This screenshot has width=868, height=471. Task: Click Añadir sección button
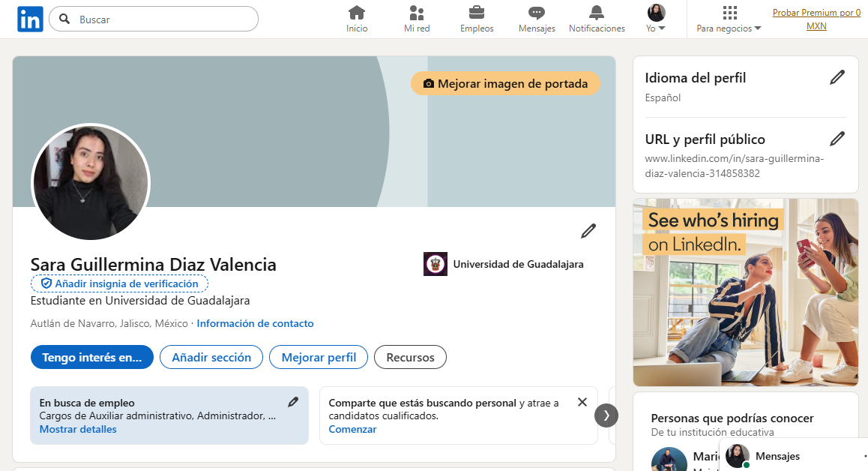pos(211,358)
